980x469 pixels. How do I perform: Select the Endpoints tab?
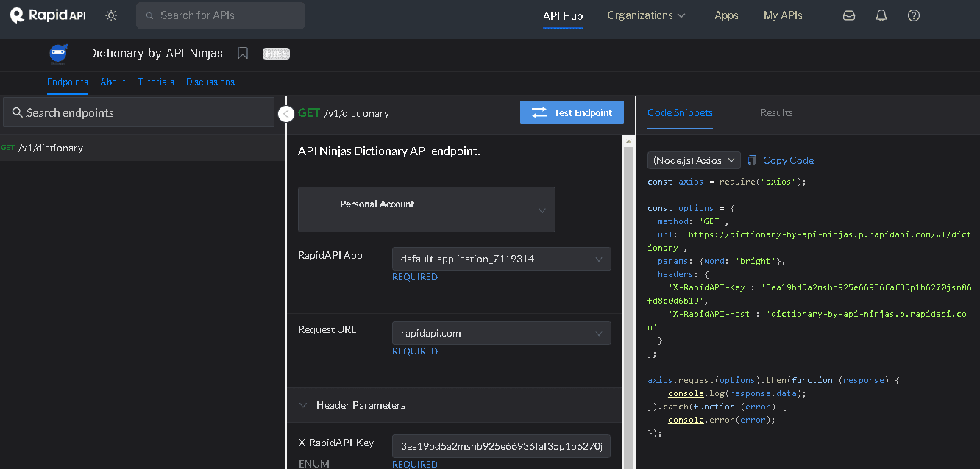[68, 82]
